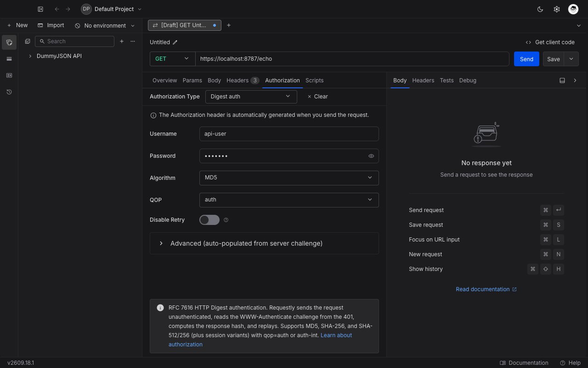The width and height of the screenshot is (588, 368).
Task: Open the response Tests tab
Action: point(447,80)
